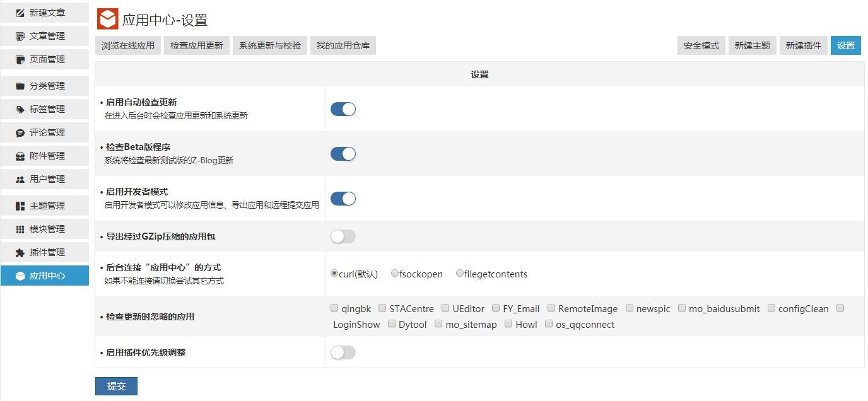Viewport: 868px width, 401px height.
Task: Check the mo_sitemap application checkbox
Action: point(438,324)
